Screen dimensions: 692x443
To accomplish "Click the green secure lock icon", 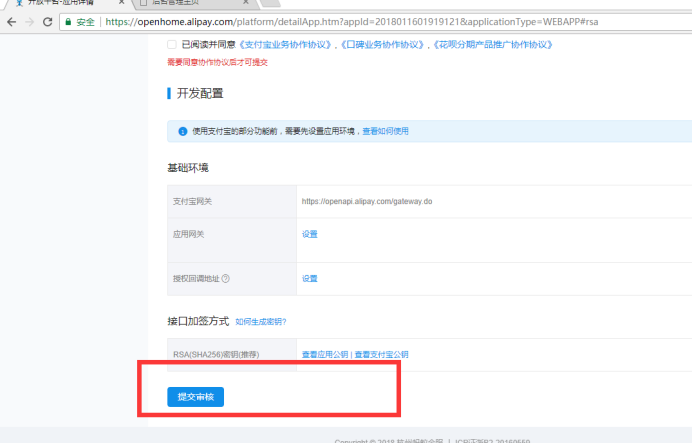I will [x=68, y=21].
